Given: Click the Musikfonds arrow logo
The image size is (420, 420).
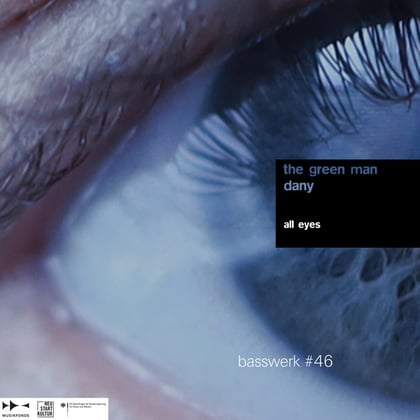Looking at the screenshot, I should [x=16, y=406].
